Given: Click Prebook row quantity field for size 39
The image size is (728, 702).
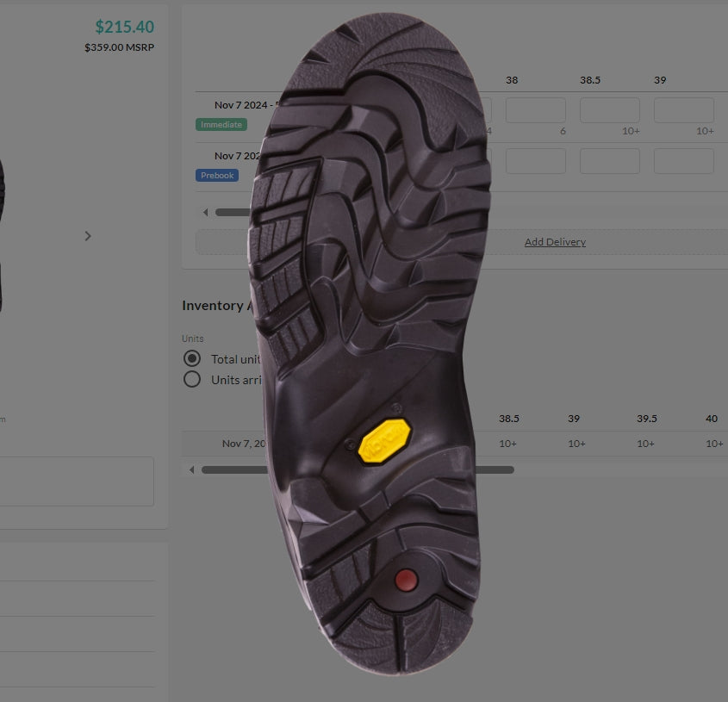Looking at the screenshot, I should pos(683,161).
